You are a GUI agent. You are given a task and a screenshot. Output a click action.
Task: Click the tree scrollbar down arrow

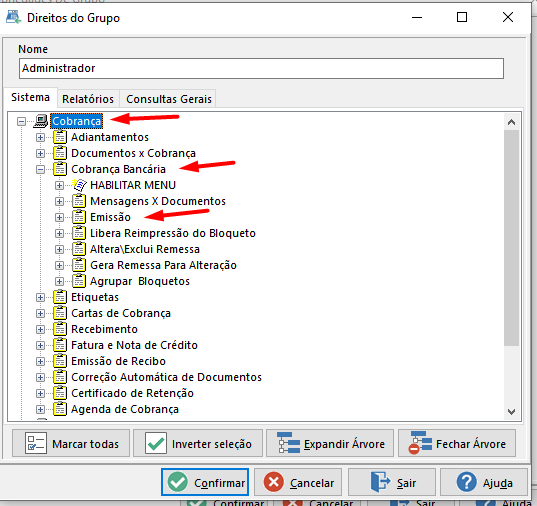coord(512,411)
